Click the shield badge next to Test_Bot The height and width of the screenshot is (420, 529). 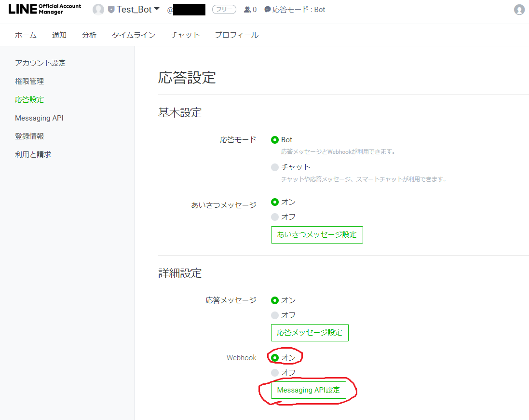click(x=110, y=9)
